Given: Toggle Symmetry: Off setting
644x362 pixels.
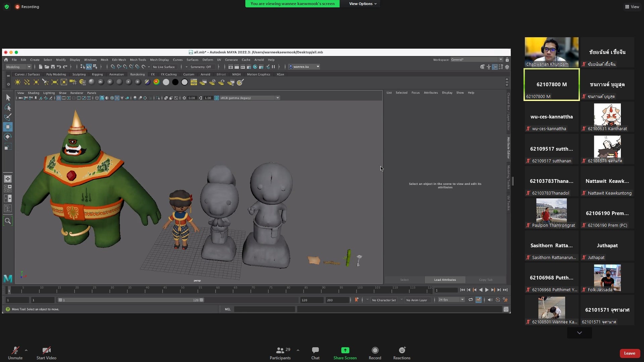Looking at the screenshot, I should (201, 67).
